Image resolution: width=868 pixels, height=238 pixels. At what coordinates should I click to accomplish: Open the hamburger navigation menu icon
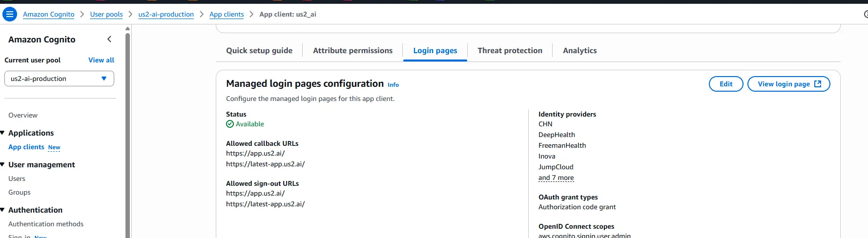(x=9, y=14)
